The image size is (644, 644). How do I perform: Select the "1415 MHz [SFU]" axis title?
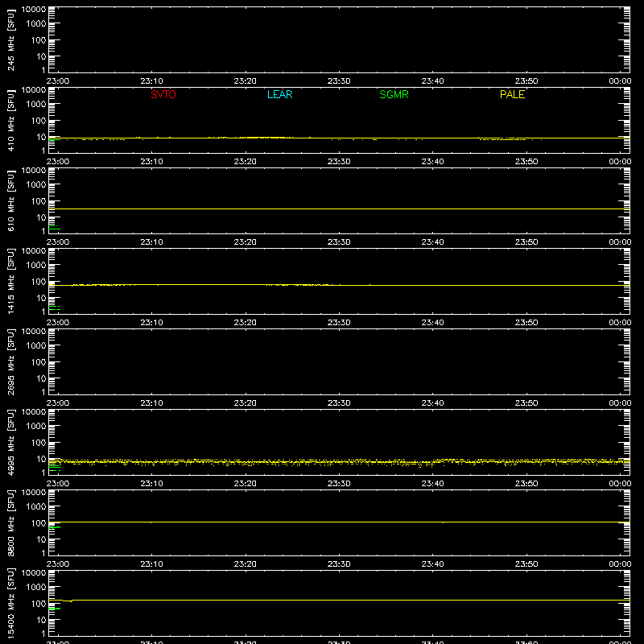click(11, 281)
